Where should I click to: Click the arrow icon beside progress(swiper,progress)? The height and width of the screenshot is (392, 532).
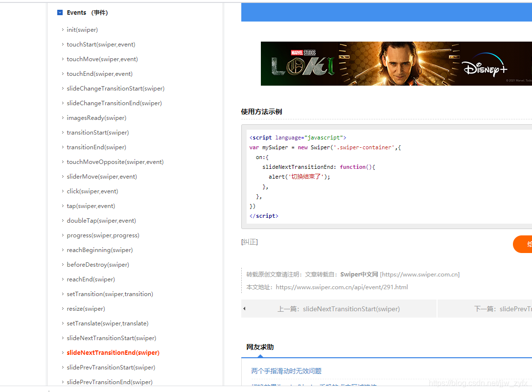(62, 235)
